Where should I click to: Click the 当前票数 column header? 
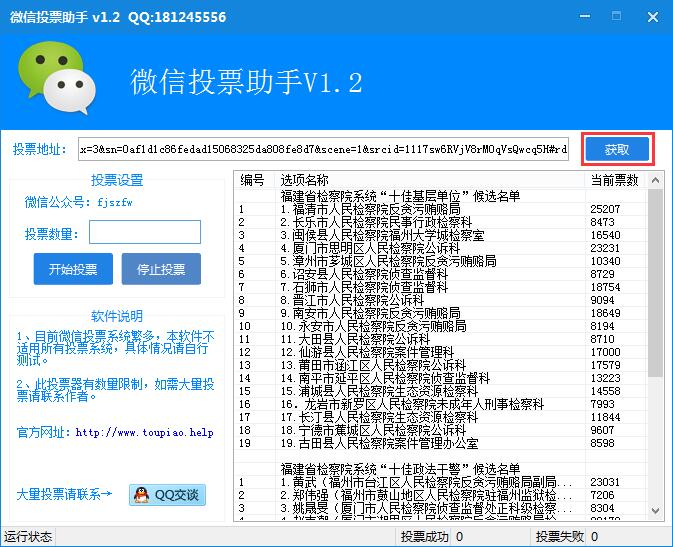click(614, 180)
